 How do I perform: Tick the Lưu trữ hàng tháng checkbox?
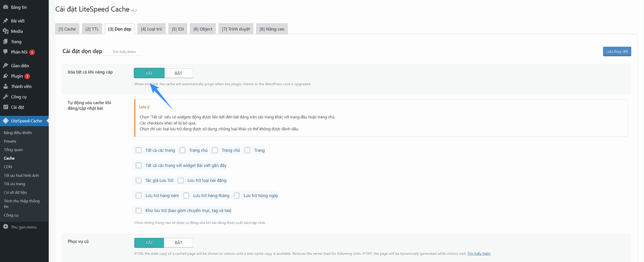click(x=186, y=195)
